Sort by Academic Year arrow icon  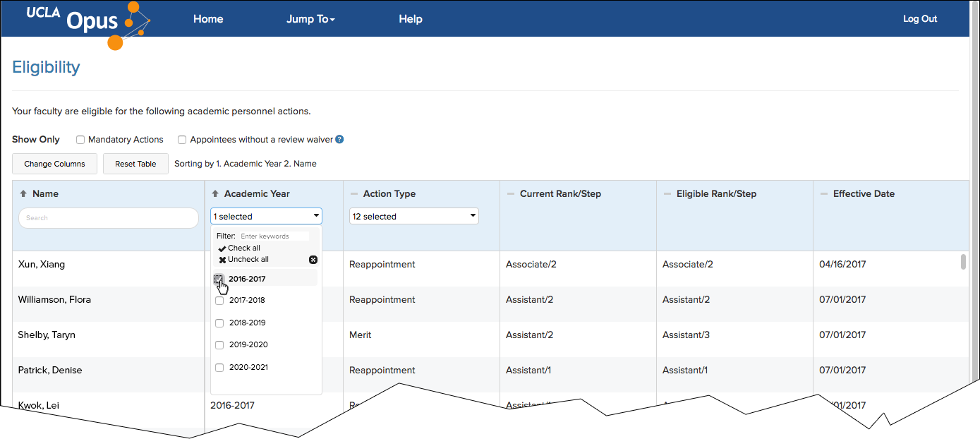point(214,193)
